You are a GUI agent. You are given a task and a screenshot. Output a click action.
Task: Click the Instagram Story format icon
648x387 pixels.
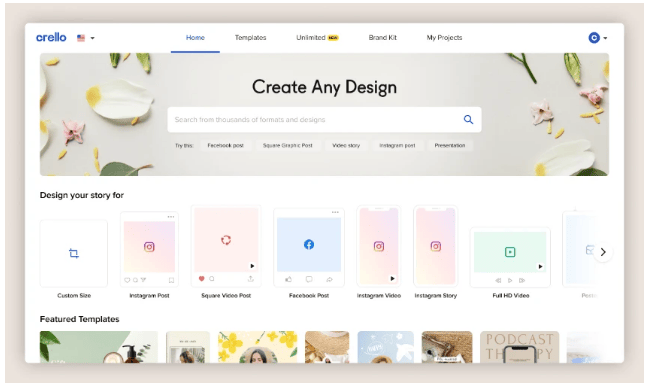coord(436,246)
